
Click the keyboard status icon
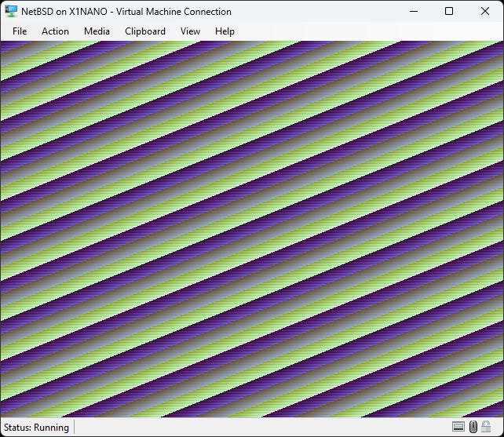(x=458, y=427)
